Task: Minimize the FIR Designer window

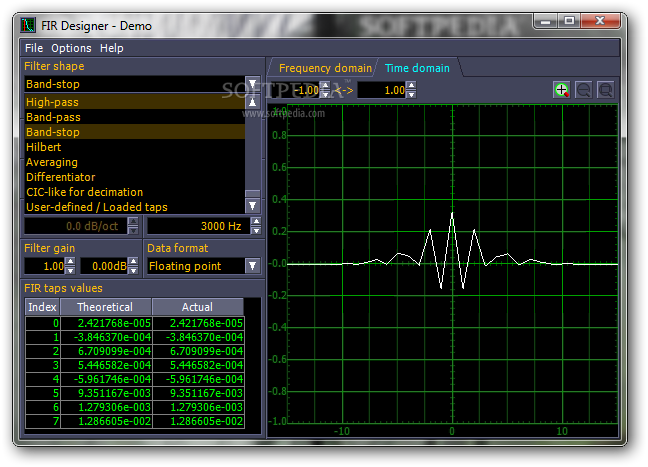Action: pos(546,21)
